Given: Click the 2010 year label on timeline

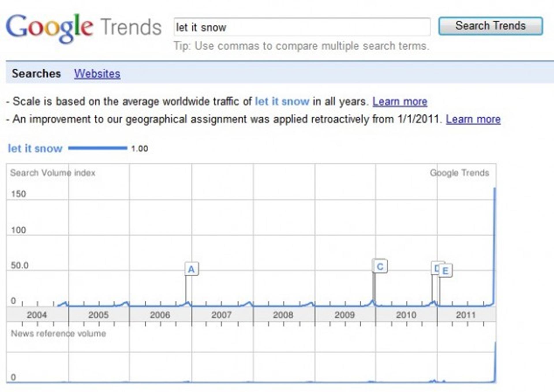Looking at the screenshot, I should point(406,315).
